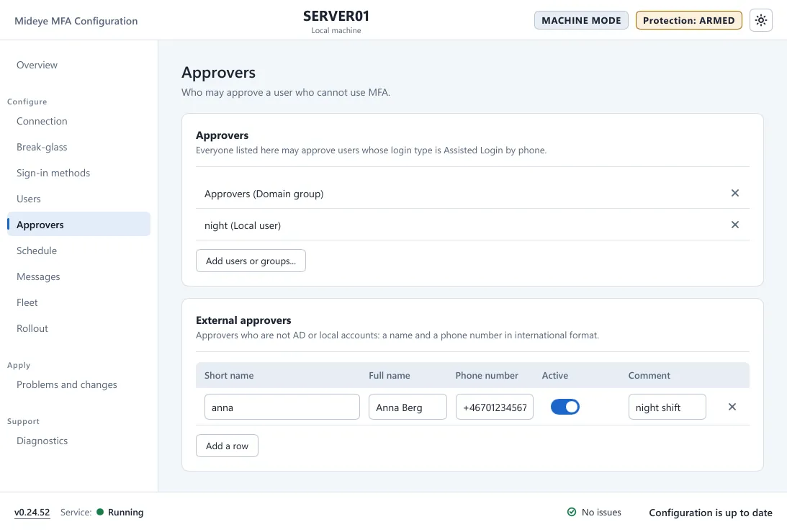This screenshot has width=787, height=532.
Task: Click the Local machine subtitle
Action: [336, 31]
